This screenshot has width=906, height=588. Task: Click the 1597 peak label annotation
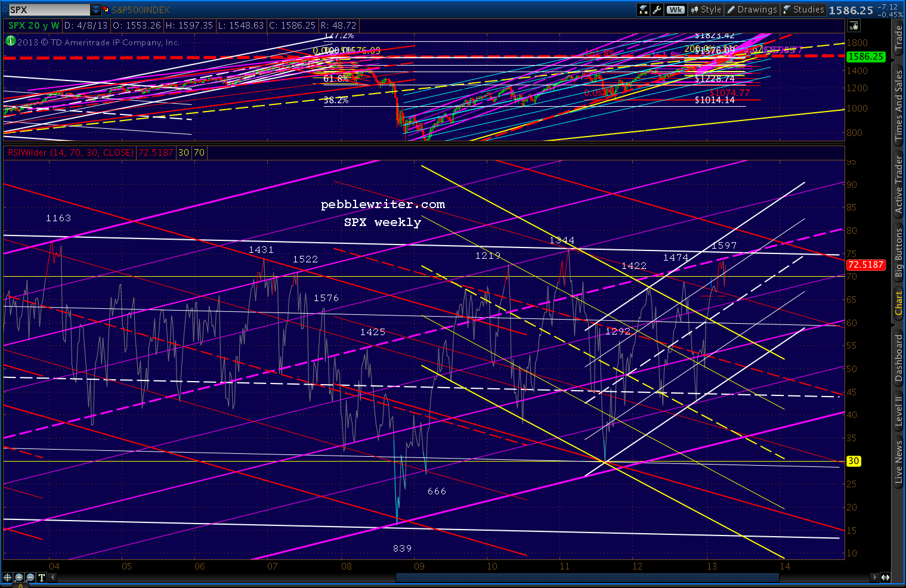coord(724,246)
